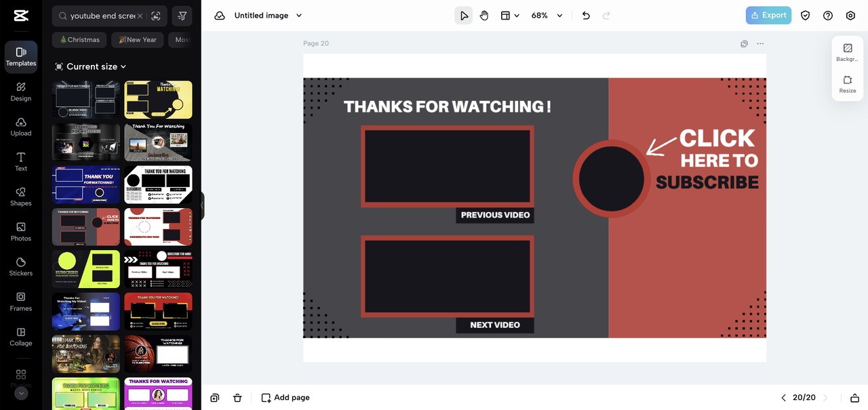Viewport: 868px width, 410px height.
Task: Open settings with the hexagon gear icon
Action: 850,16
